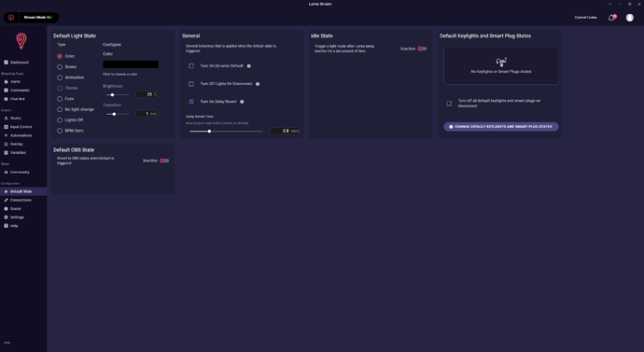Viewport: 644px width, 352px height.
Task: Select the No light change option
Action: [x=60, y=109]
